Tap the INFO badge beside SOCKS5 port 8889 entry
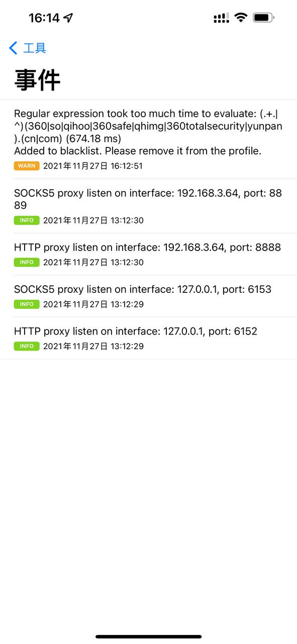The width and height of the screenshot is (297, 644). tap(26, 220)
